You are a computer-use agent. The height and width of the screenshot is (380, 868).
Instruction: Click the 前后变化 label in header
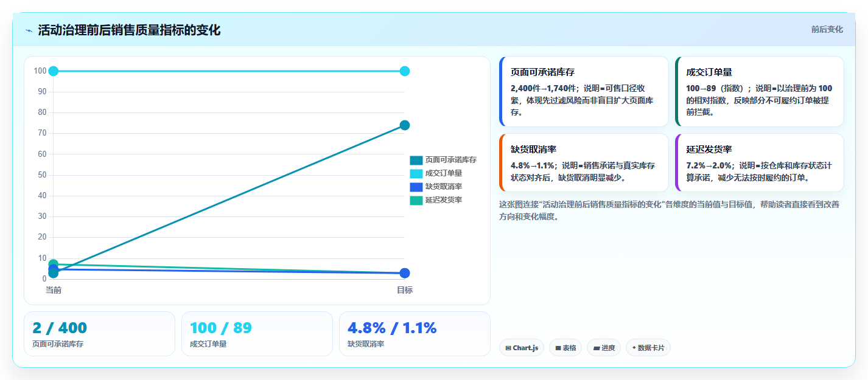(x=827, y=29)
